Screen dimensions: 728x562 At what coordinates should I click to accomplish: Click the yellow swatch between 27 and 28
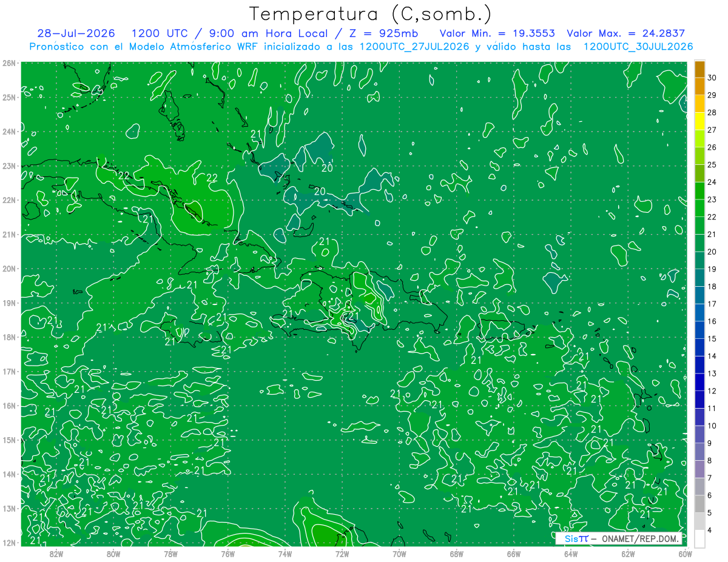pos(699,121)
